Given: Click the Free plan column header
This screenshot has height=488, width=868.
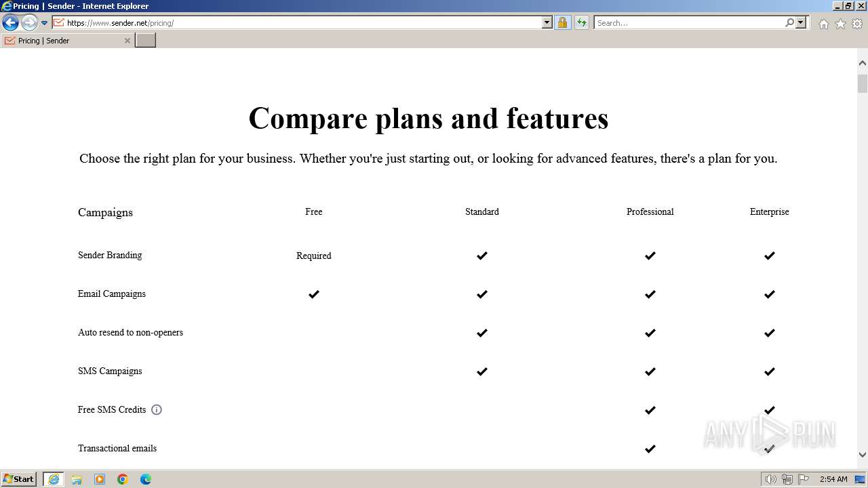Looking at the screenshot, I should pos(313,211).
